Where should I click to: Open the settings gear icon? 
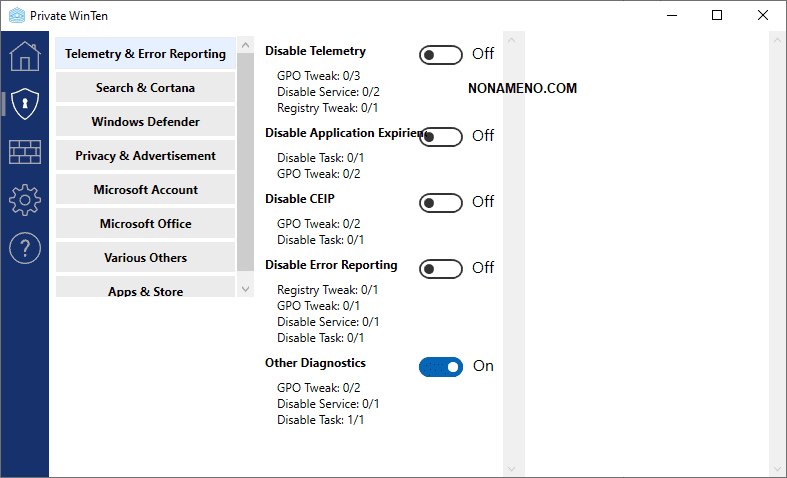click(24, 200)
